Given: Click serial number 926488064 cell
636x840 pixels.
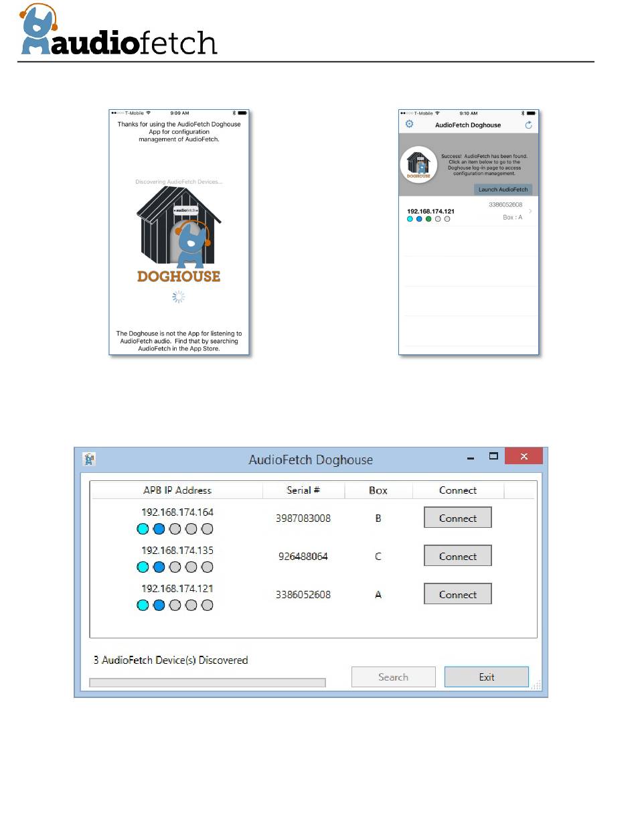Looking at the screenshot, I should click(x=303, y=557).
